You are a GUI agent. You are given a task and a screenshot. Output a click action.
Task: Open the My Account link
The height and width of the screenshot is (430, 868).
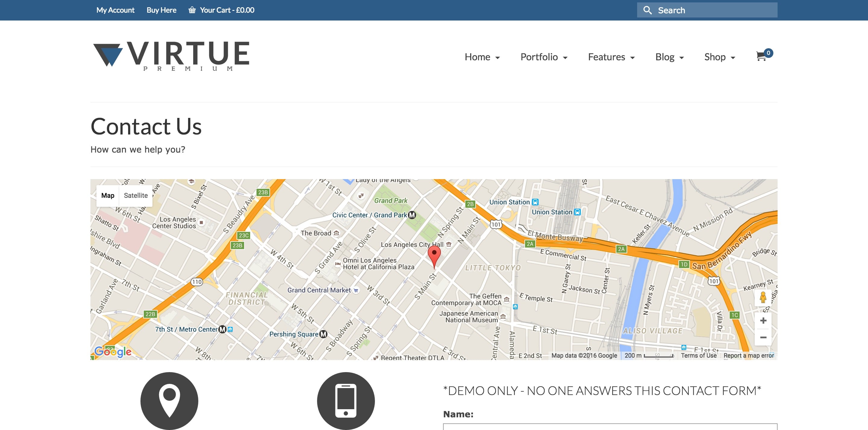[115, 10]
